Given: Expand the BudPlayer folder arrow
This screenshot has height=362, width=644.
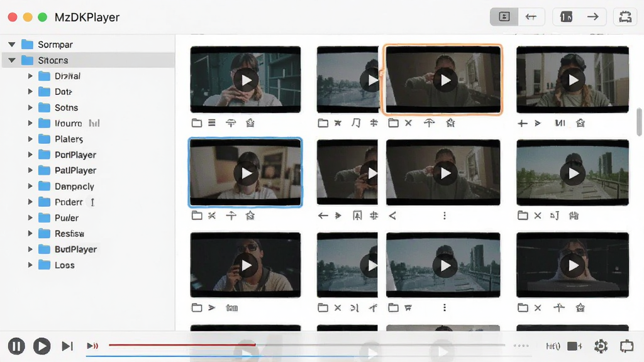Looking at the screenshot, I should pos(30,249).
